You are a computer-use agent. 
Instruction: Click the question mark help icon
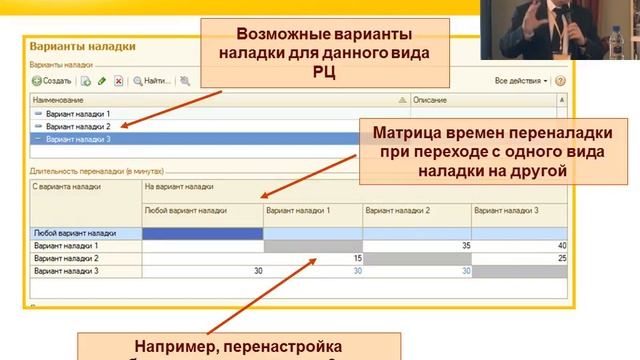(x=560, y=81)
